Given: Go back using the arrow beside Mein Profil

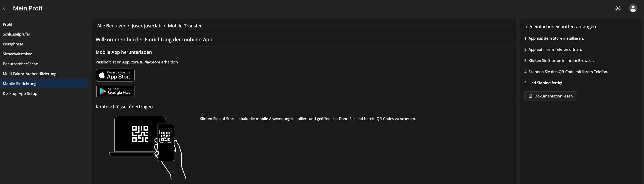Looking at the screenshot, I should coord(5,8).
